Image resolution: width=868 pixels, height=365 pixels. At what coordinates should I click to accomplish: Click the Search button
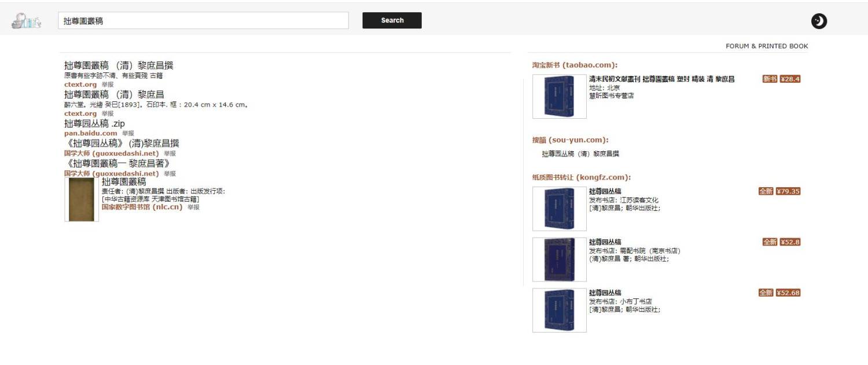click(x=392, y=20)
